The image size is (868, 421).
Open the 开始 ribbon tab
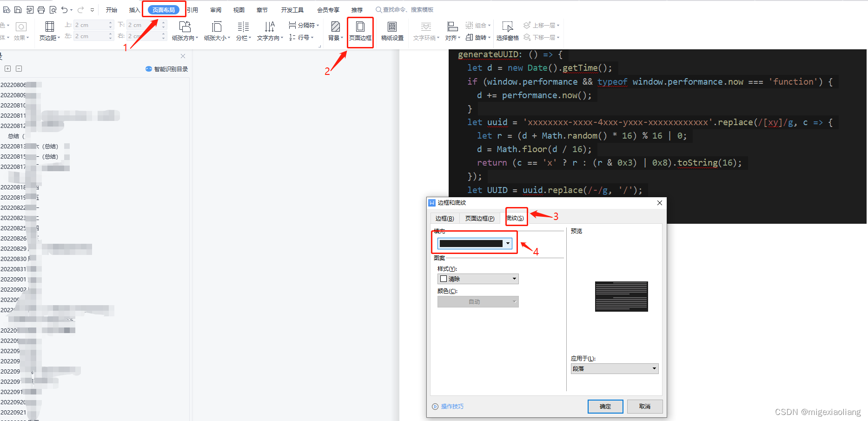[112, 10]
